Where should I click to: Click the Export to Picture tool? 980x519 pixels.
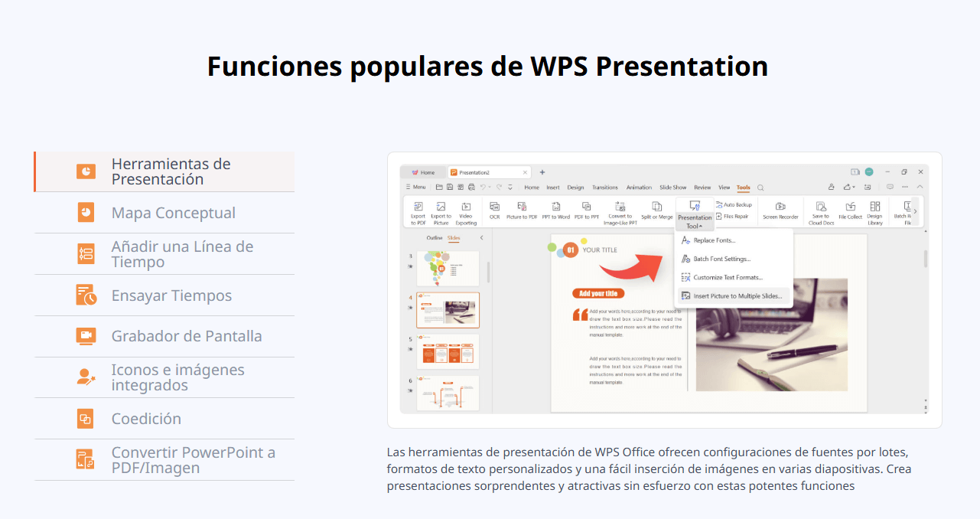pos(441,212)
